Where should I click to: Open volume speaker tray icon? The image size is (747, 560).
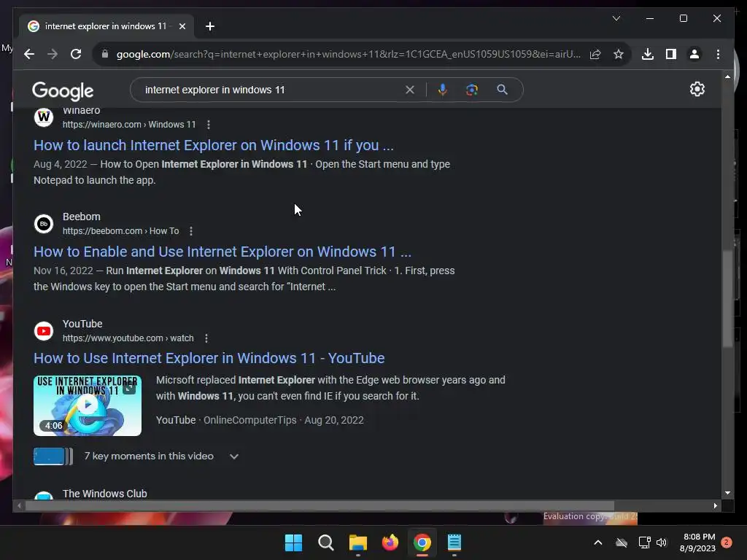(x=662, y=542)
